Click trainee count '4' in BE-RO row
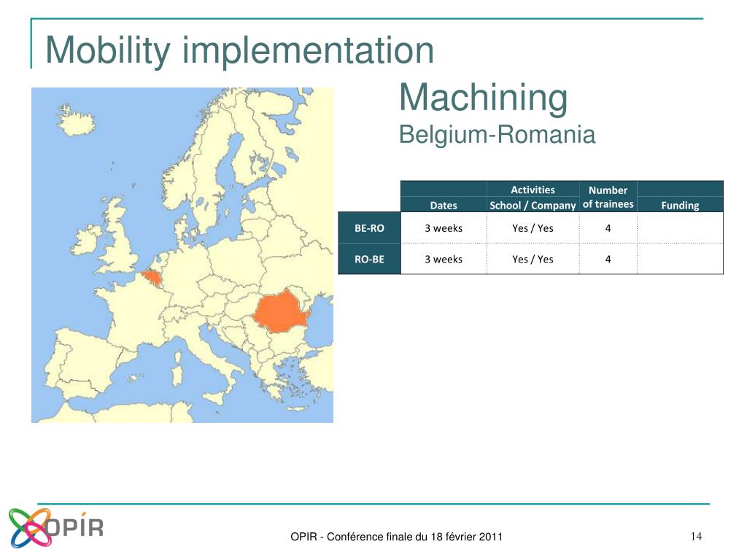Screen dimensions: 747x560 (608, 228)
